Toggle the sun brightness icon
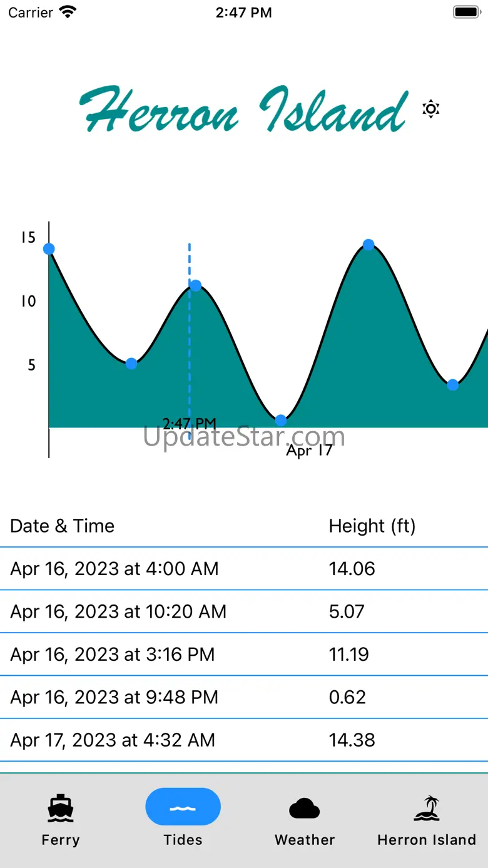 tap(430, 109)
